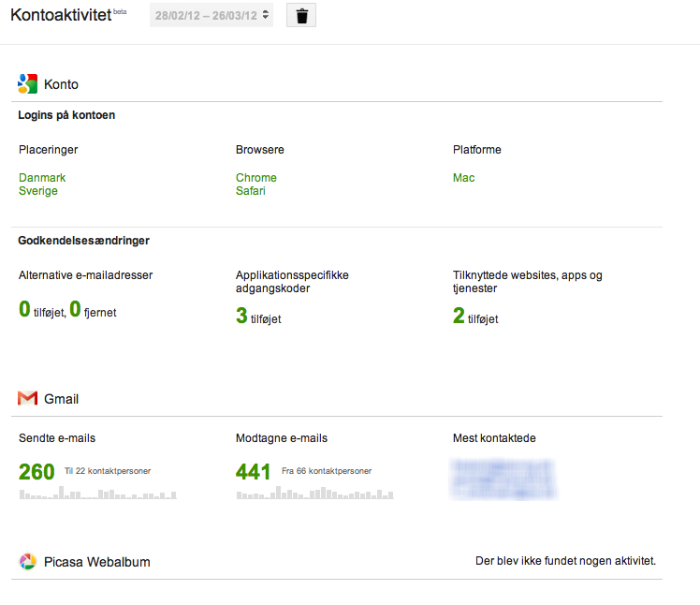Open the Sverige location link
The height and width of the screenshot is (605, 700).
coord(38,191)
